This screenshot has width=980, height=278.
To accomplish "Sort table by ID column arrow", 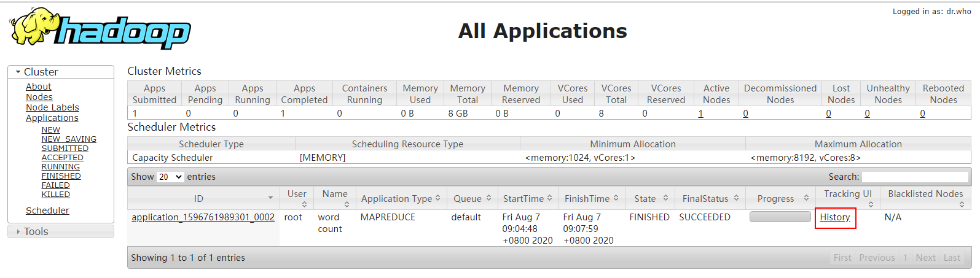I will [270, 198].
